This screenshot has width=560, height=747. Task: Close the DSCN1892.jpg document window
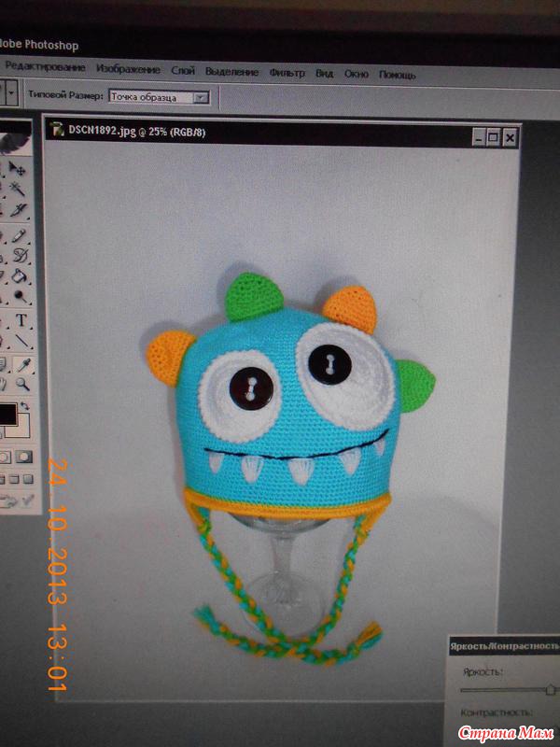click(510, 138)
